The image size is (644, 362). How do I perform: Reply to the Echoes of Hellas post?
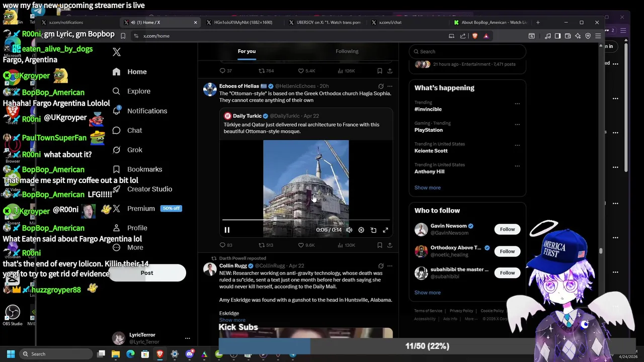coord(226,245)
